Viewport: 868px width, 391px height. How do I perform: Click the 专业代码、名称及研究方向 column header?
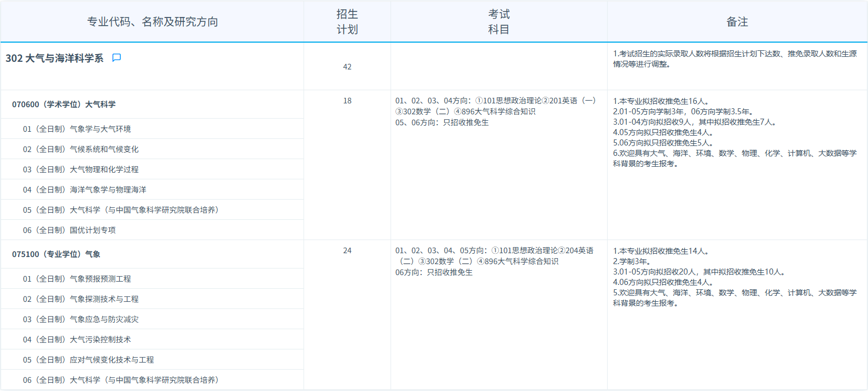[153, 22]
